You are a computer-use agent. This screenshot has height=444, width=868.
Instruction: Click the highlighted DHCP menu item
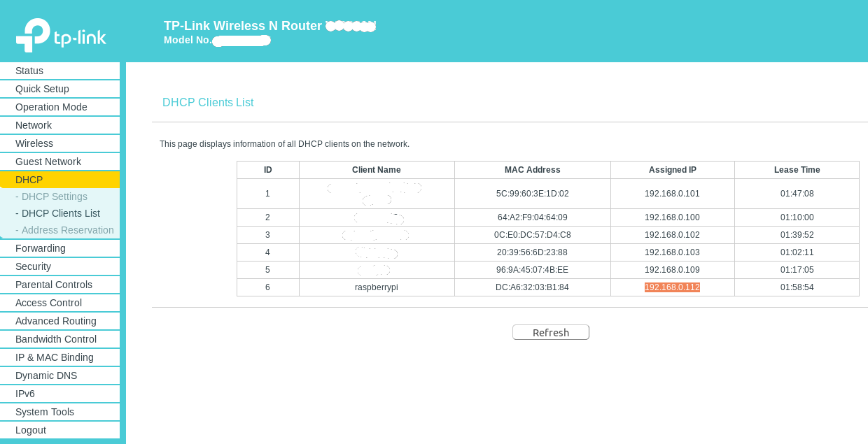tap(59, 180)
